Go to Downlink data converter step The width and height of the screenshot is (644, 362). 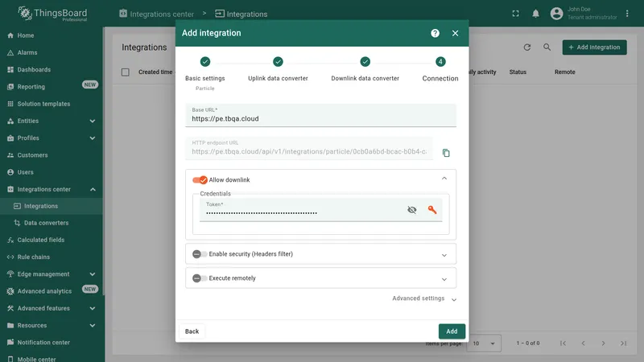365,71
